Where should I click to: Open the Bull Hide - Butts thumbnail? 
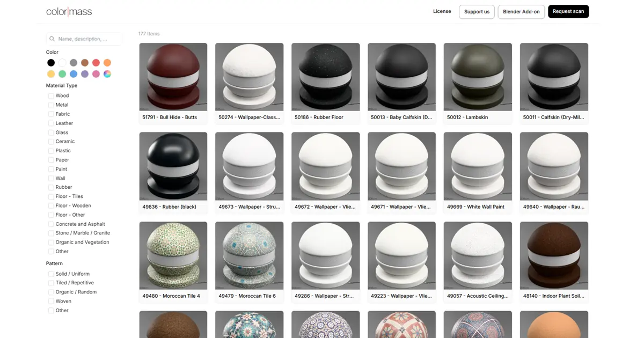click(x=173, y=77)
